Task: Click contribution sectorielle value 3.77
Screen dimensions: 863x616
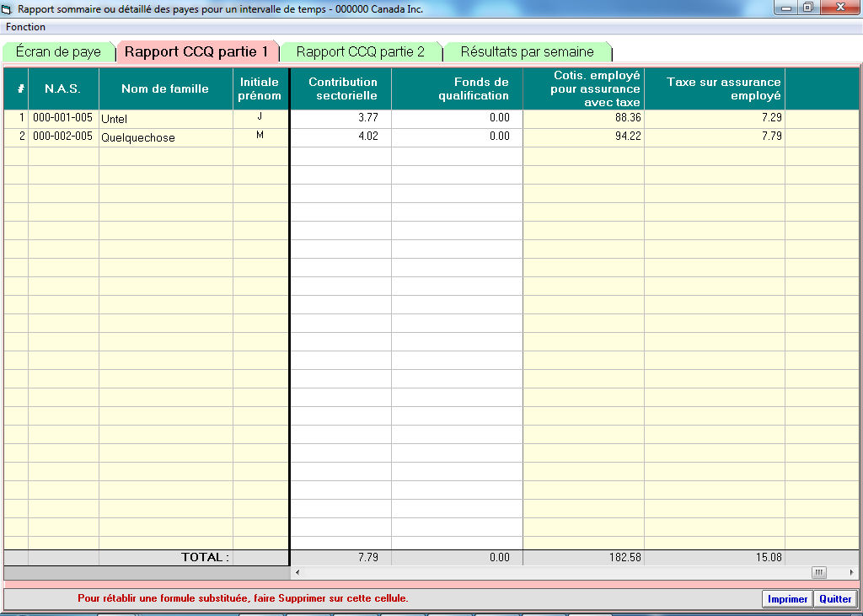Action: tap(340, 119)
